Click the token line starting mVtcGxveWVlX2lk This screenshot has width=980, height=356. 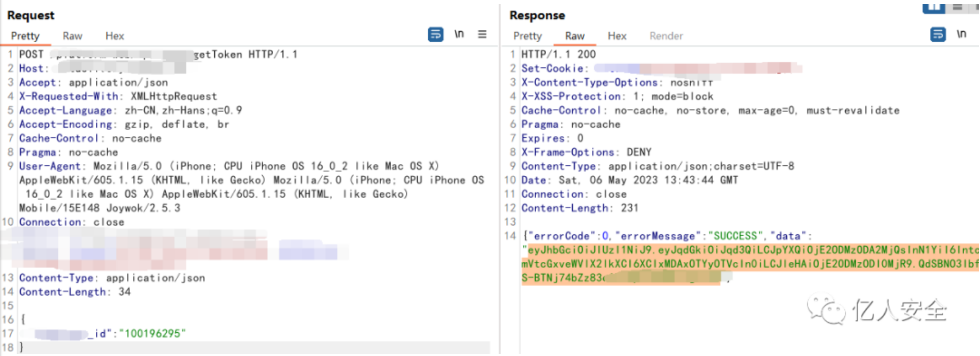(750, 264)
